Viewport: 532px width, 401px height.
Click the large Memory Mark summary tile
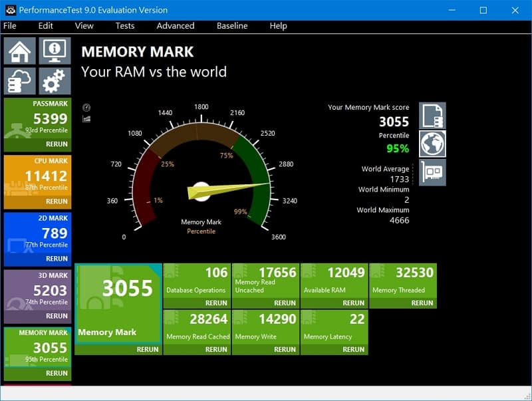pyautogui.click(x=118, y=304)
